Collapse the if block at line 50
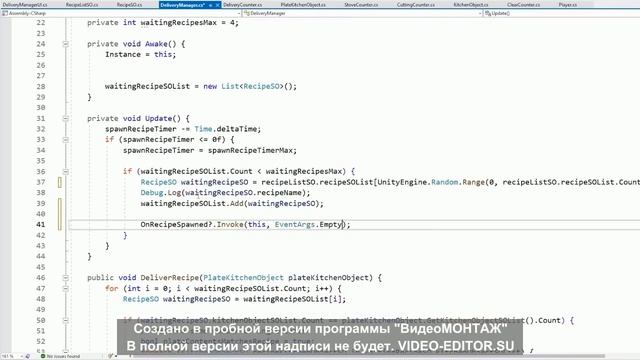 pos(65,320)
